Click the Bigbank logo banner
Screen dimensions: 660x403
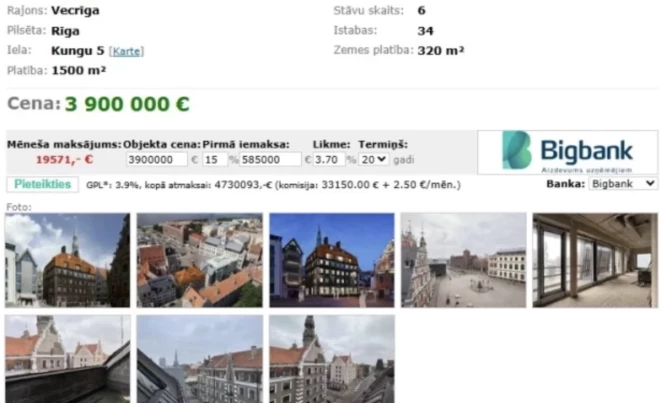(567, 152)
